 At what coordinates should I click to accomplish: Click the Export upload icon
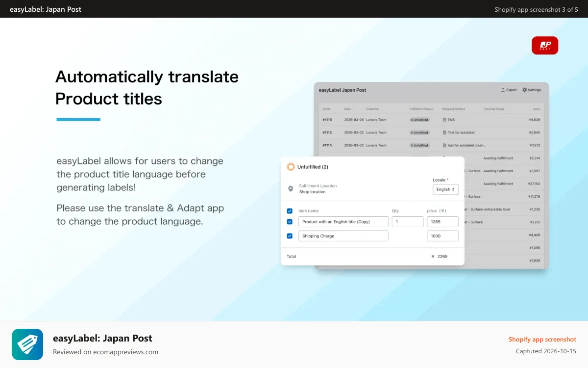click(503, 90)
